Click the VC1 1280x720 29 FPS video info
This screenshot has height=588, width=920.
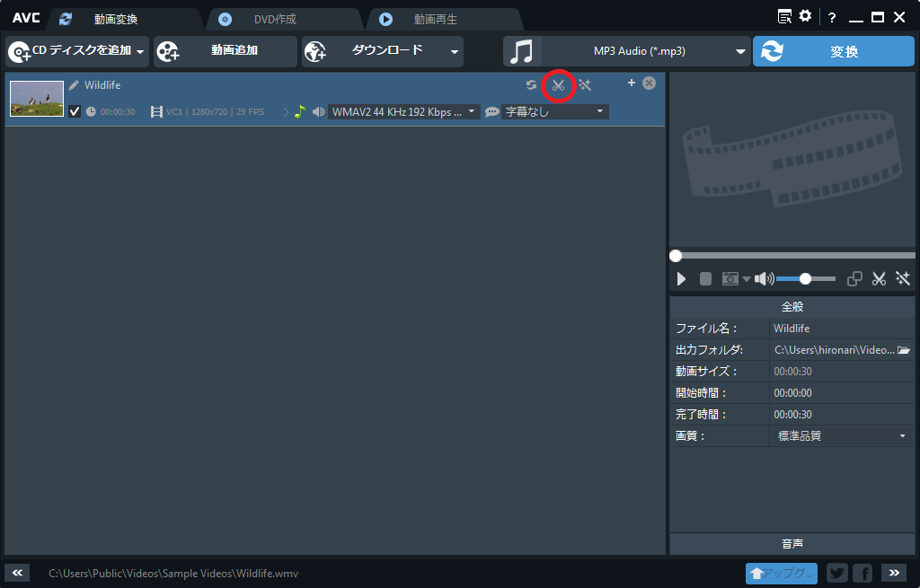[208, 111]
